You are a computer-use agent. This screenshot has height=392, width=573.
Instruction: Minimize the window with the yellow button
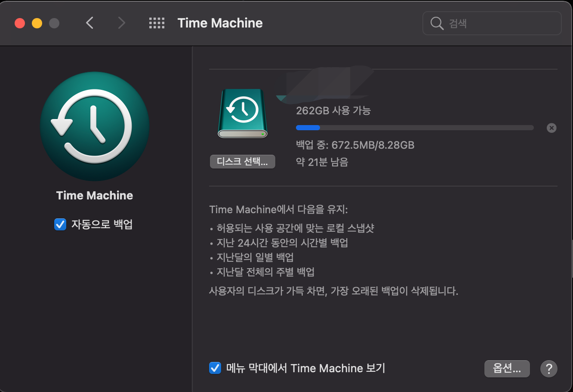[37, 23]
